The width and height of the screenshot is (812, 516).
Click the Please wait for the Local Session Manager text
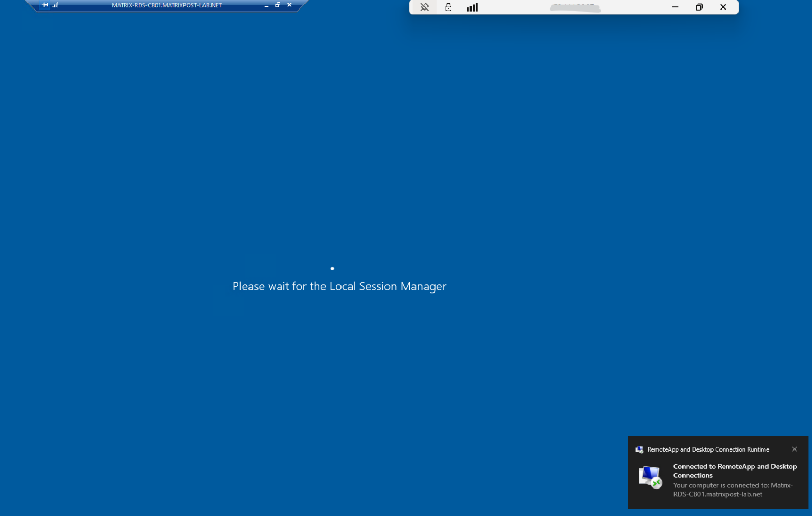pos(339,286)
